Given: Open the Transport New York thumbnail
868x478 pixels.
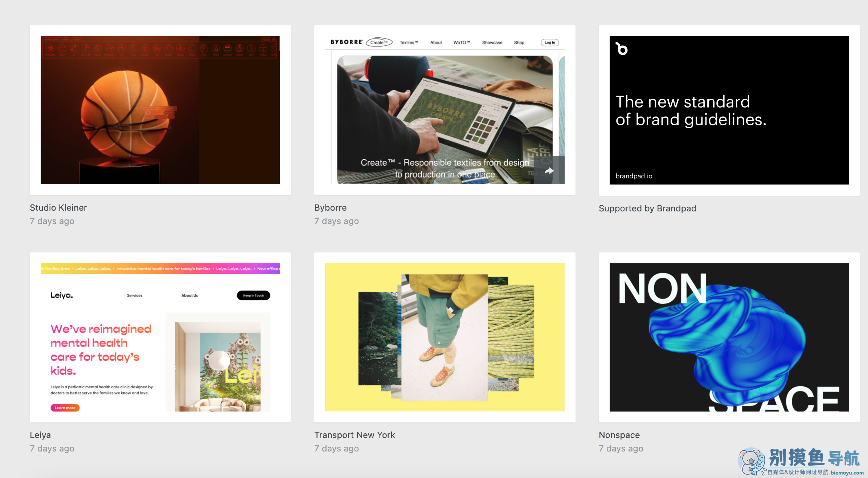Looking at the screenshot, I should 445,337.
